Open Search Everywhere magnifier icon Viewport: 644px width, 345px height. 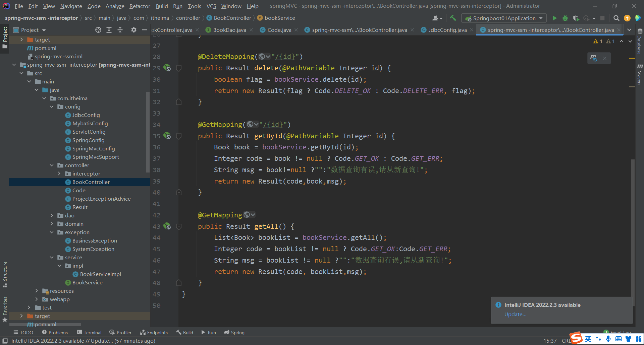pyautogui.click(x=616, y=18)
